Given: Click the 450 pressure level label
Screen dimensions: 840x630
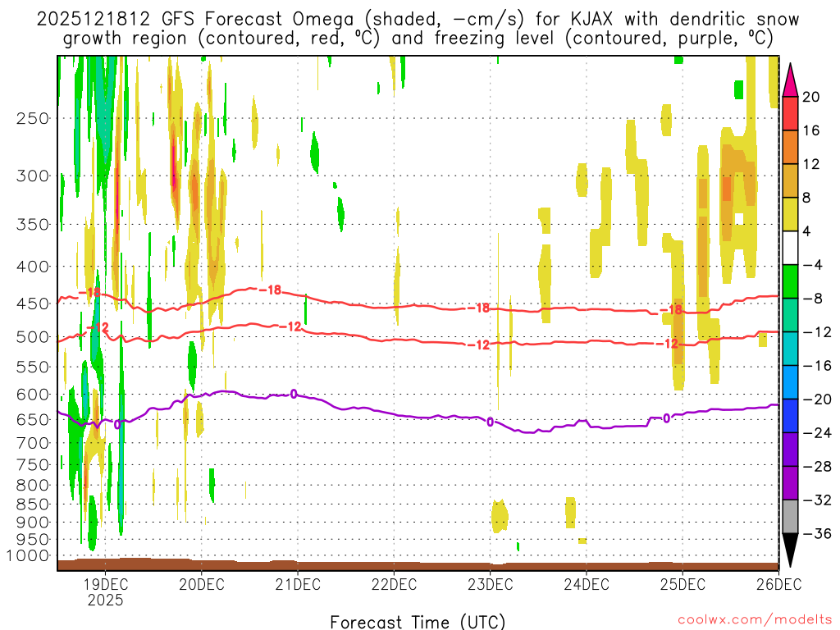Looking at the screenshot, I should tap(33, 304).
